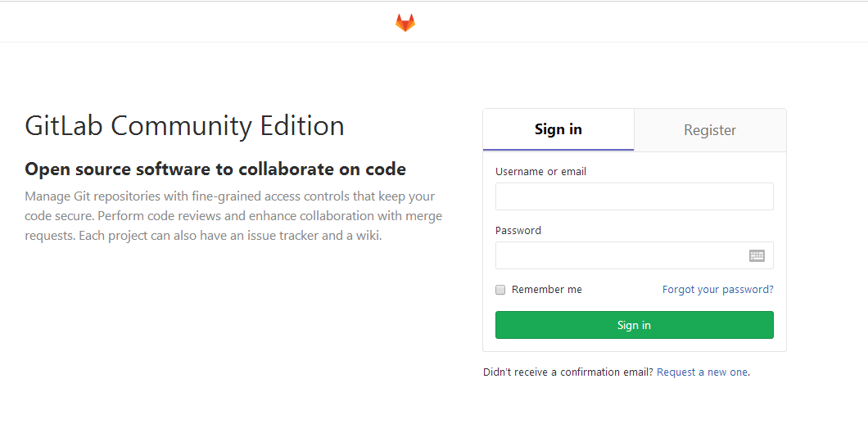Click the Username or email field label
Image resolution: width=868 pixels, height=442 pixels.
[x=540, y=172]
